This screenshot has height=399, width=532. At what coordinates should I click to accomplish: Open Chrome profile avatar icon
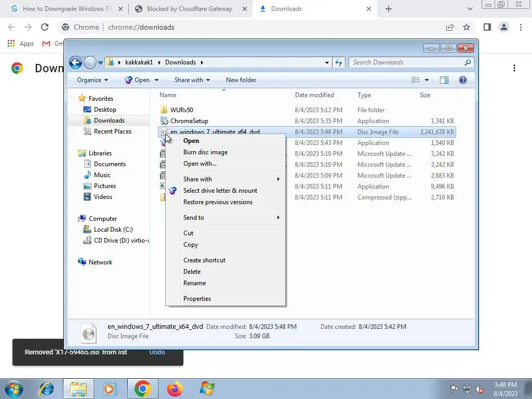504,27
